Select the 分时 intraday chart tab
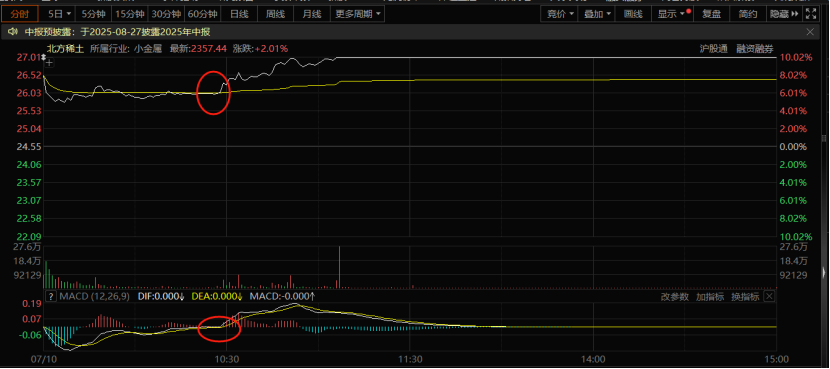The image size is (830, 369). coord(20,14)
